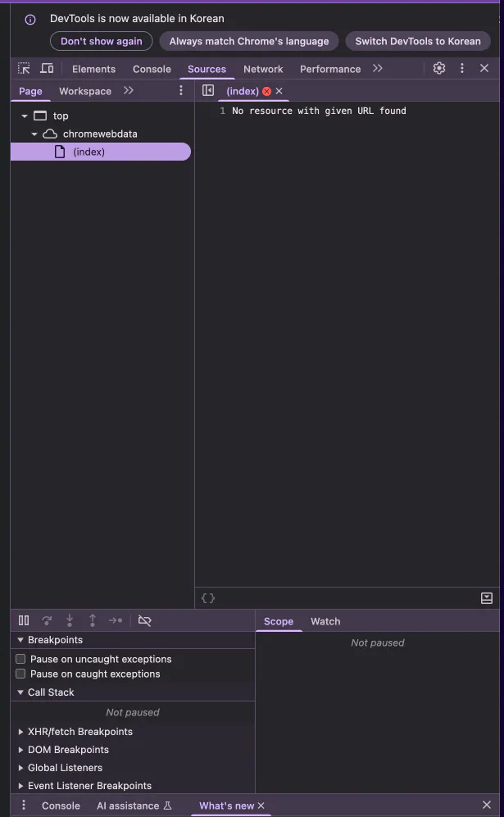The image size is (504, 817).
Task: Open the Performance panel tab
Action: click(330, 69)
